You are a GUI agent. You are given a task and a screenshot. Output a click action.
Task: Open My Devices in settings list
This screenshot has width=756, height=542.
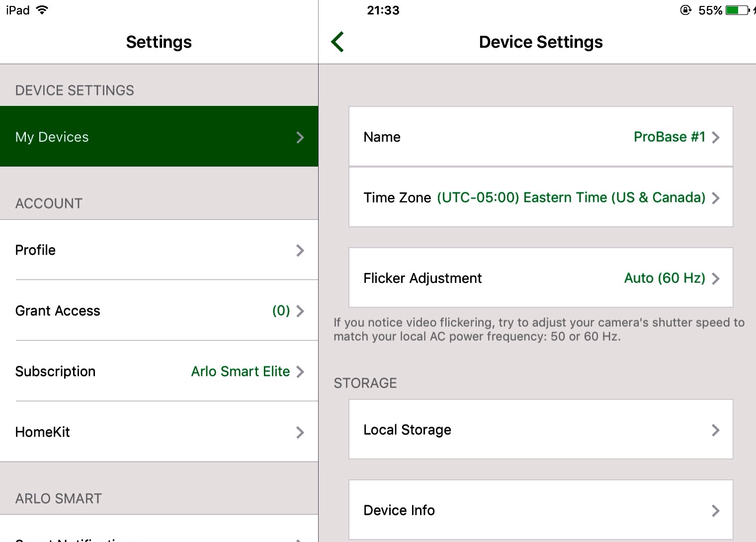159,136
